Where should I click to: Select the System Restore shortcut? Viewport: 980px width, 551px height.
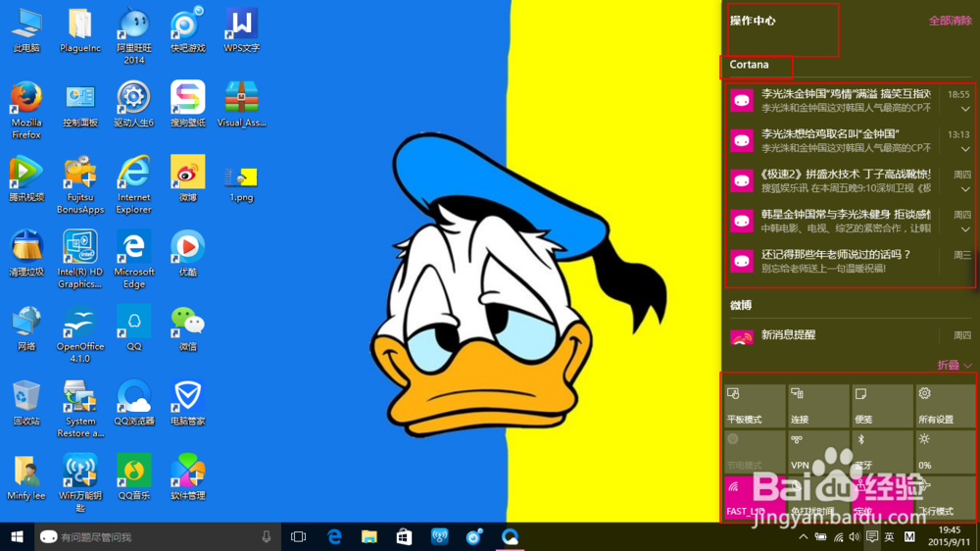pos(80,409)
